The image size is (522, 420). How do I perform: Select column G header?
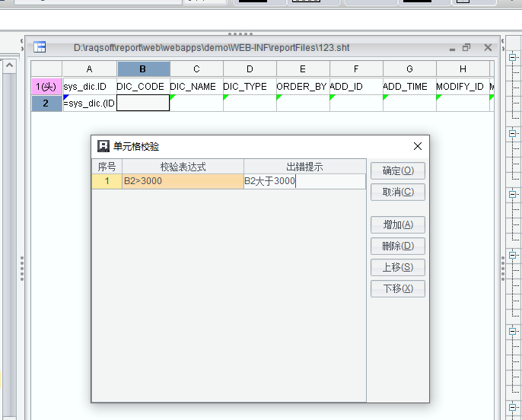pos(409,69)
